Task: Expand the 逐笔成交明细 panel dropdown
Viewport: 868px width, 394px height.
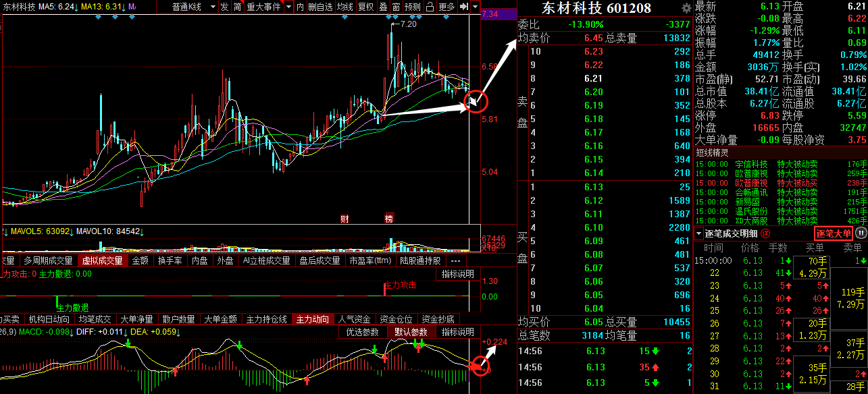Action: [x=698, y=234]
